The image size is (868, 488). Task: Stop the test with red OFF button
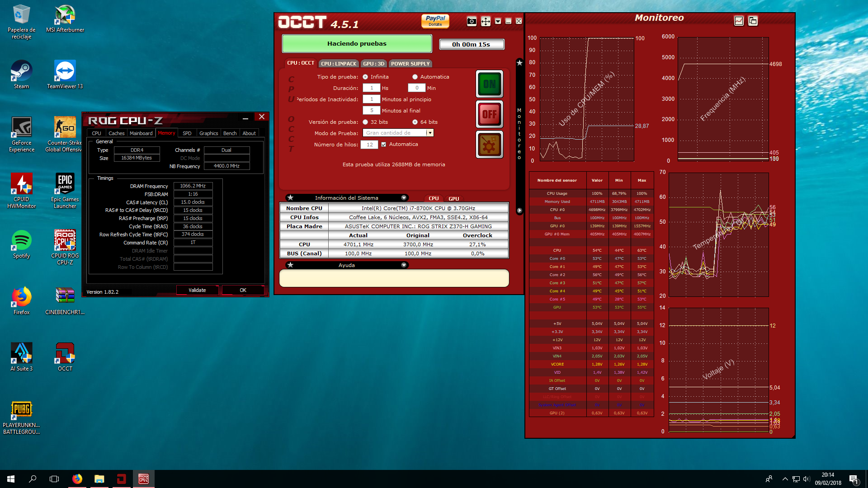click(490, 114)
